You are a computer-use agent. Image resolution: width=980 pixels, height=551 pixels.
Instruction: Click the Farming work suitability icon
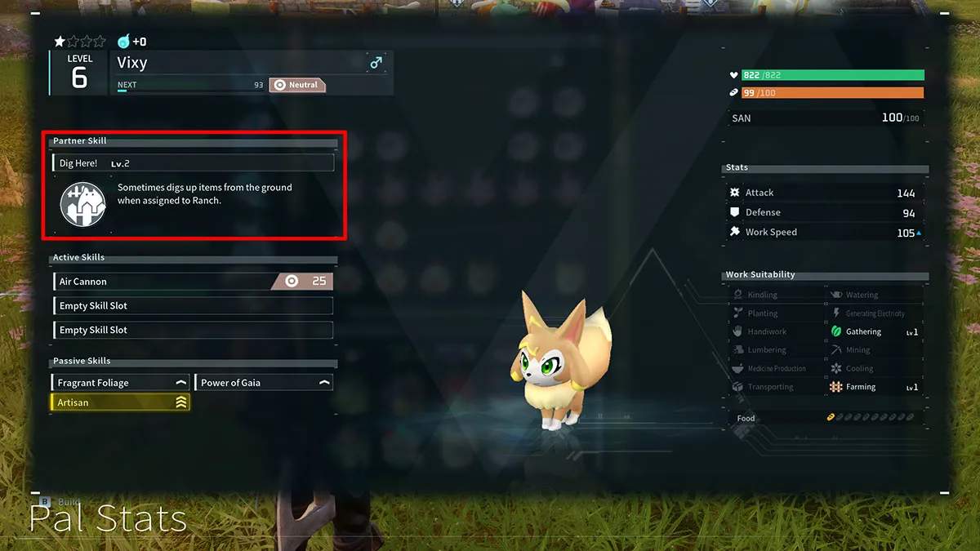point(836,387)
